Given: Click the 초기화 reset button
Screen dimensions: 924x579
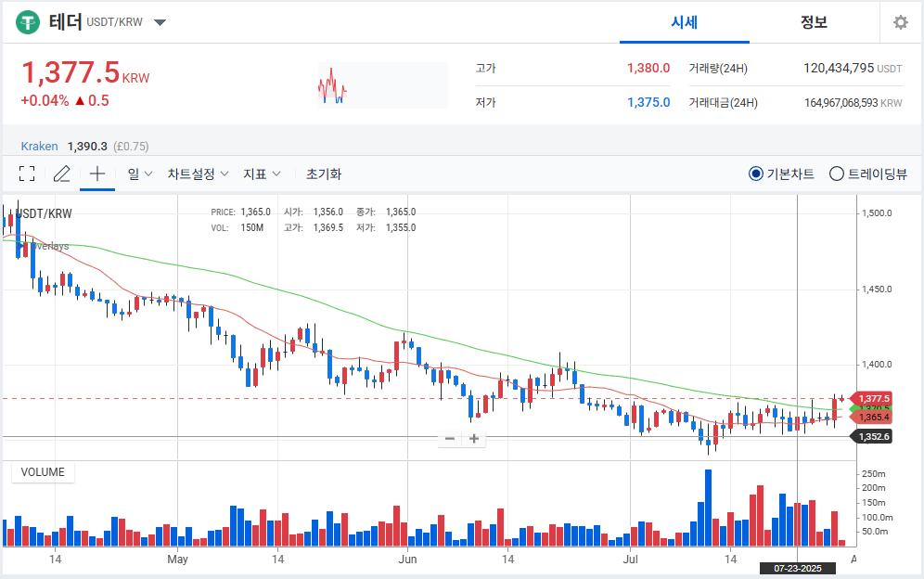Looking at the screenshot, I should click(x=324, y=174).
